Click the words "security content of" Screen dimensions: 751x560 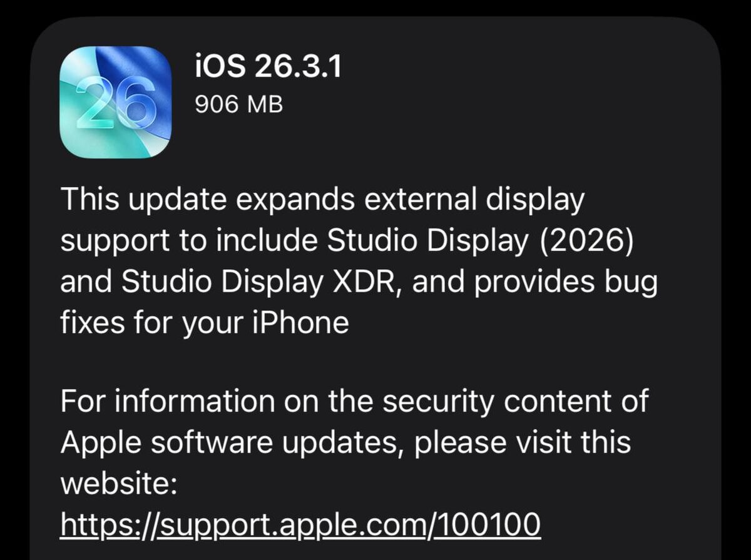[x=516, y=402]
